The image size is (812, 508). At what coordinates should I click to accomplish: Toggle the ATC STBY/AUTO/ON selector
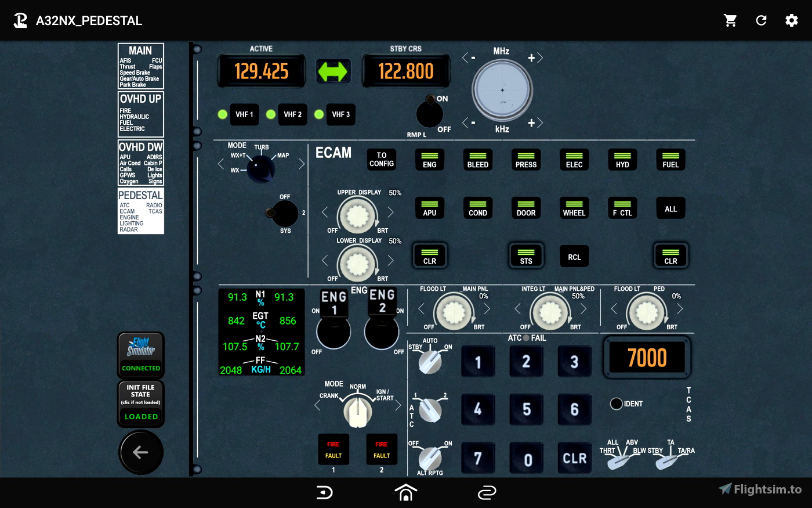(430, 361)
